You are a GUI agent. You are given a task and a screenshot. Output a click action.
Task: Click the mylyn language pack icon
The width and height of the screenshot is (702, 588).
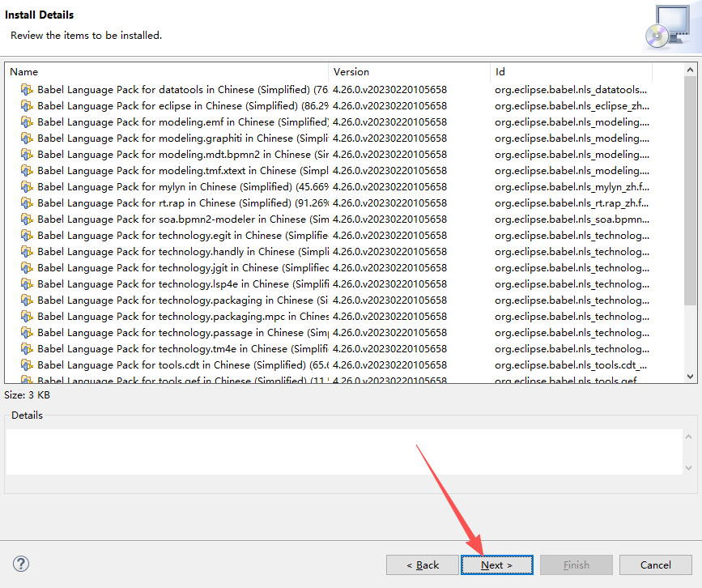point(27,187)
